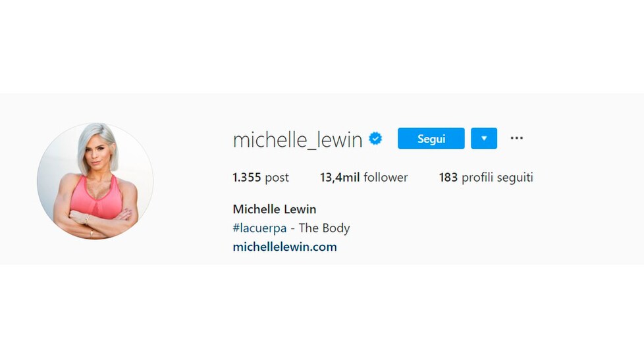Select the 1.355 post counter
Viewport: 644px width, 358px height.
coord(260,178)
